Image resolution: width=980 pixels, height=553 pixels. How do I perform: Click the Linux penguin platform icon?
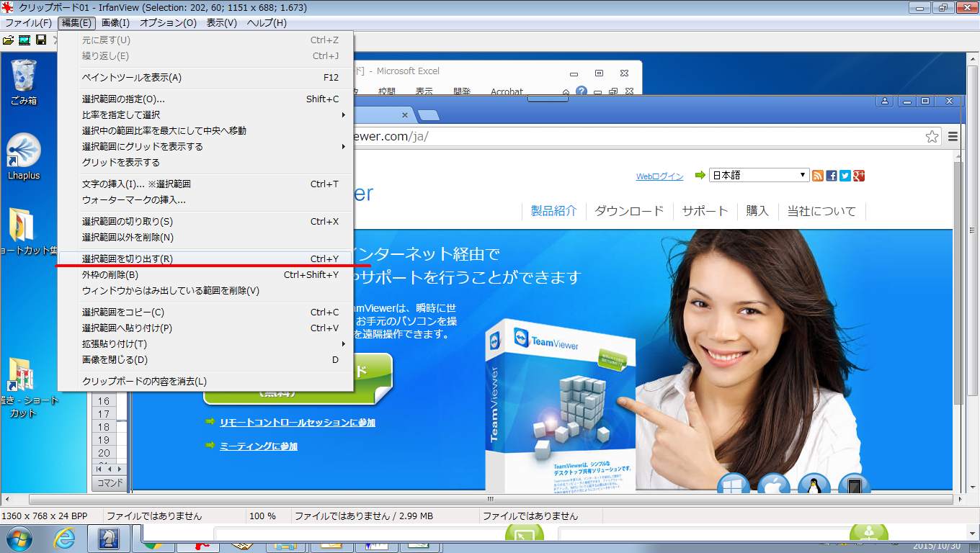click(814, 485)
